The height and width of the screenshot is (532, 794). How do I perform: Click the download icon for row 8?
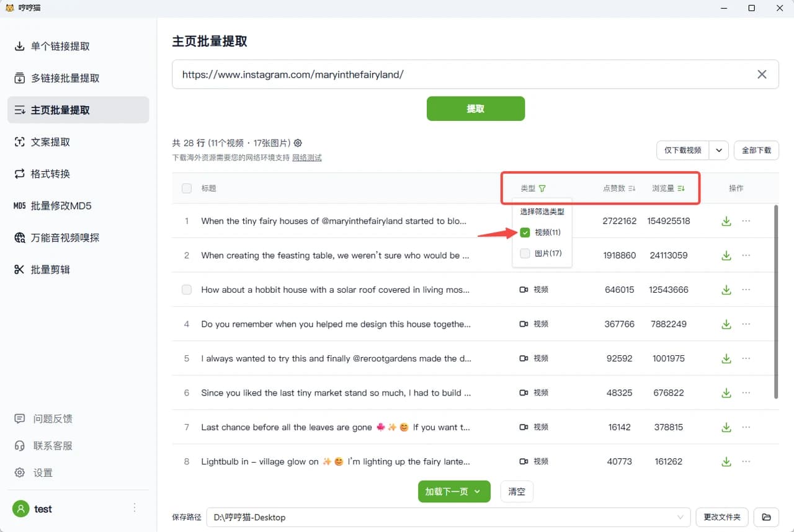tap(726, 462)
